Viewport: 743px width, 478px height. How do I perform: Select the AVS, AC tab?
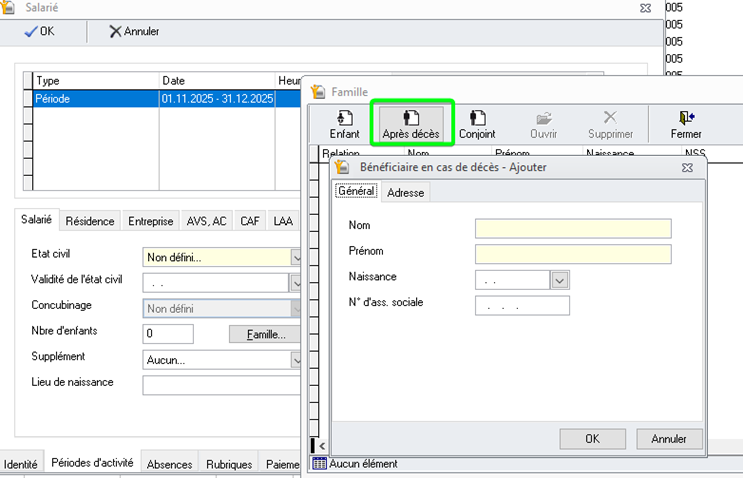point(205,221)
